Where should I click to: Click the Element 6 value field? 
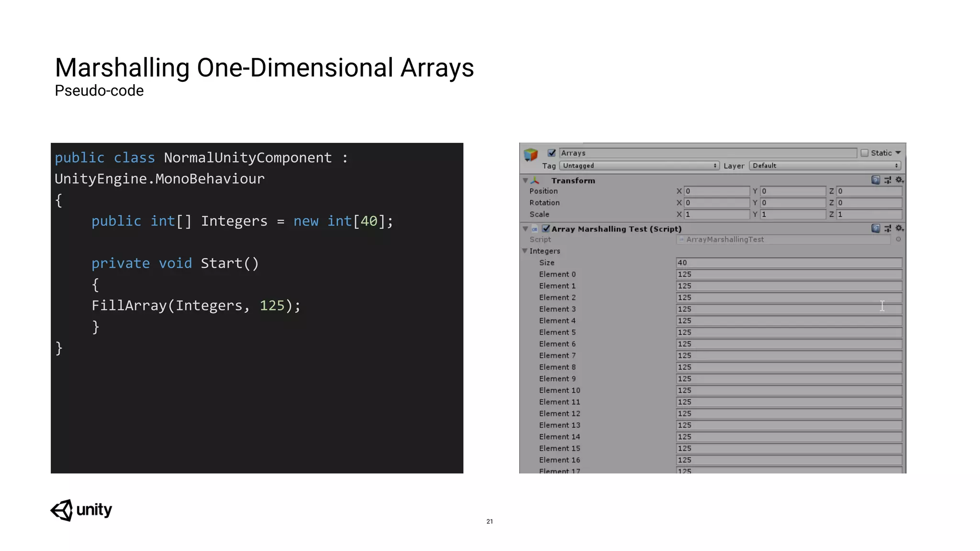coord(789,344)
